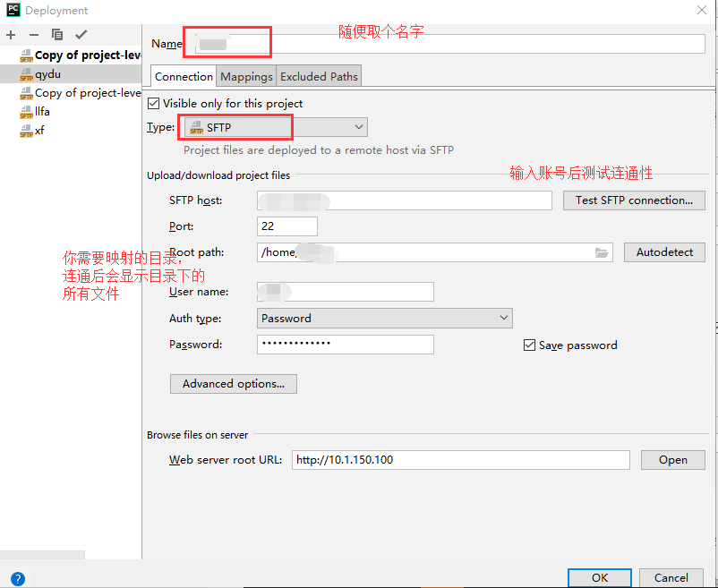The width and height of the screenshot is (718, 588).
Task: Browse root path with folder icon
Action: 602,252
